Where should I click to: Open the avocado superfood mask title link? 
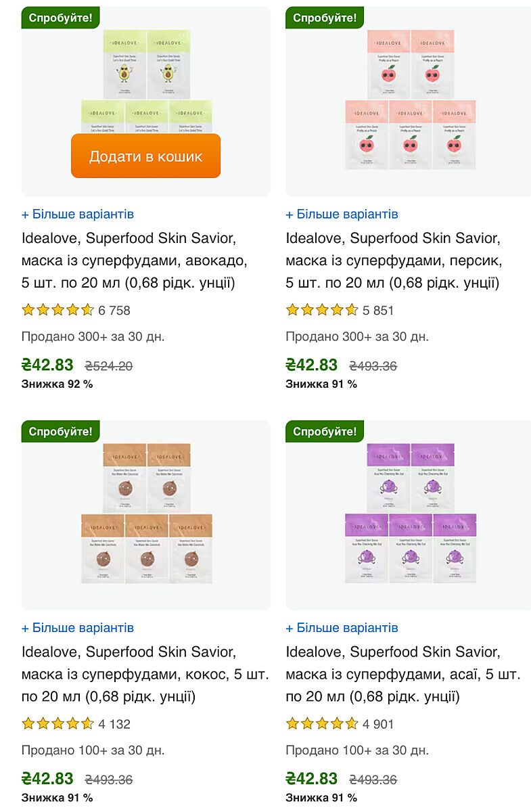135,261
